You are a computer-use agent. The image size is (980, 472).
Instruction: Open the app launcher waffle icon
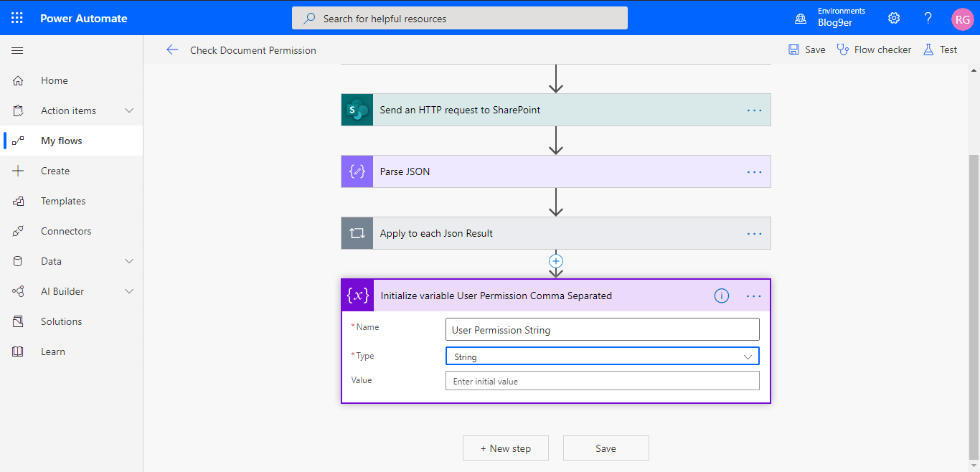(17, 16)
